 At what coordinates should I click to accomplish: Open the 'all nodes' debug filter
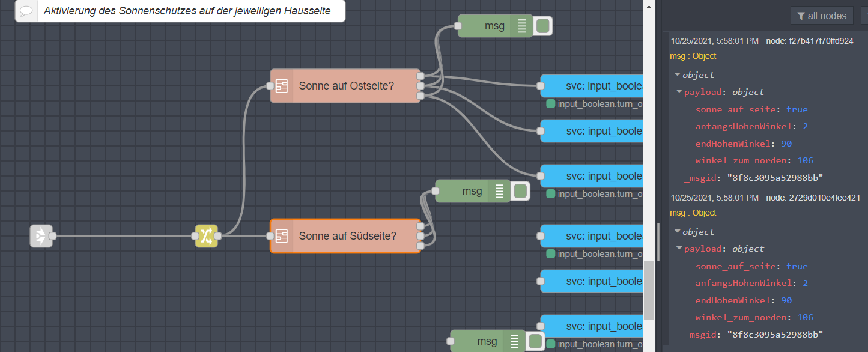click(x=821, y=16)
